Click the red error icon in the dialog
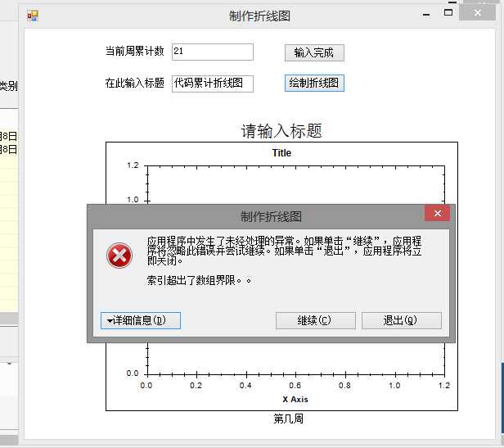Viewport: 504px width, 448px height. click(x=119, y=256)
